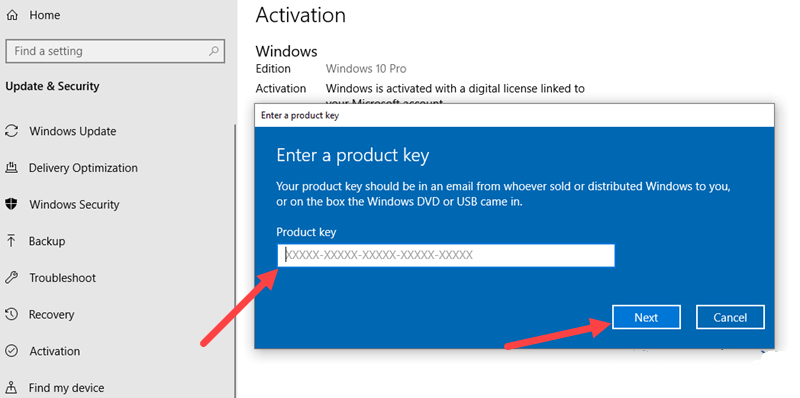The height and width of the screenshot is (398, 800).
Task: Click the Troubleshoot wrench icon
Action: [x=11, y=278]
